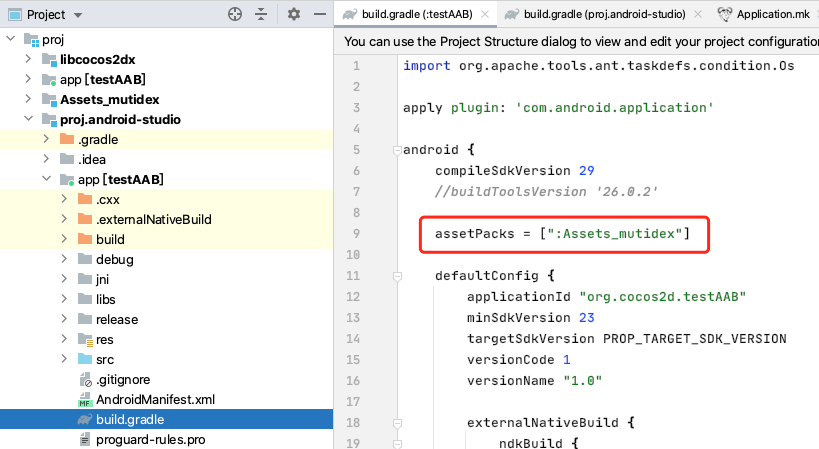Select build.gradle in the project tree

click(x=130, y=419)
